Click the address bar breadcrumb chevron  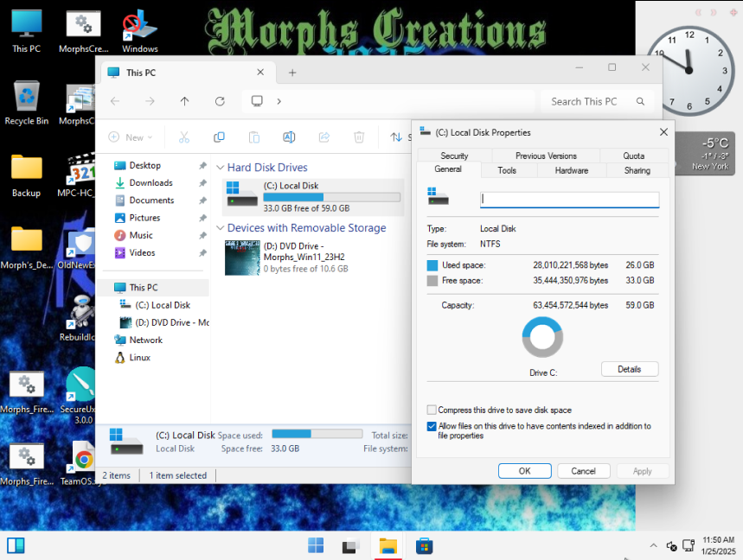[x=279, y=101]
